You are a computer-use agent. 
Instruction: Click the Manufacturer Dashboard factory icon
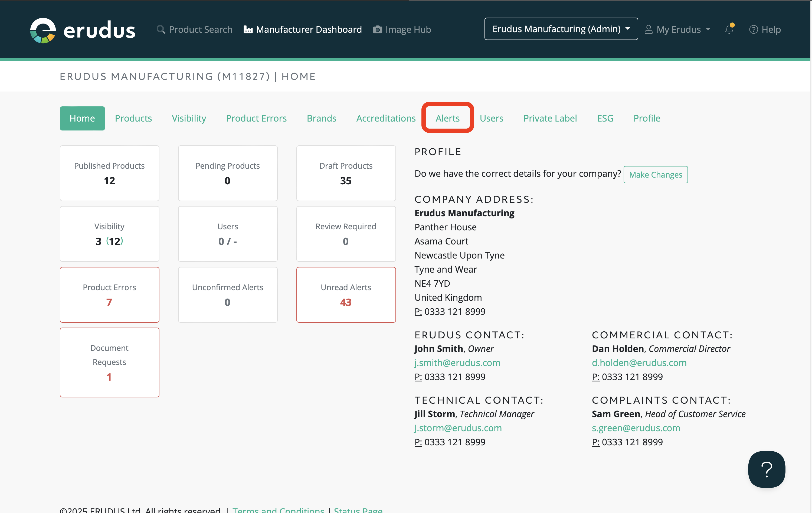[248, 30]
